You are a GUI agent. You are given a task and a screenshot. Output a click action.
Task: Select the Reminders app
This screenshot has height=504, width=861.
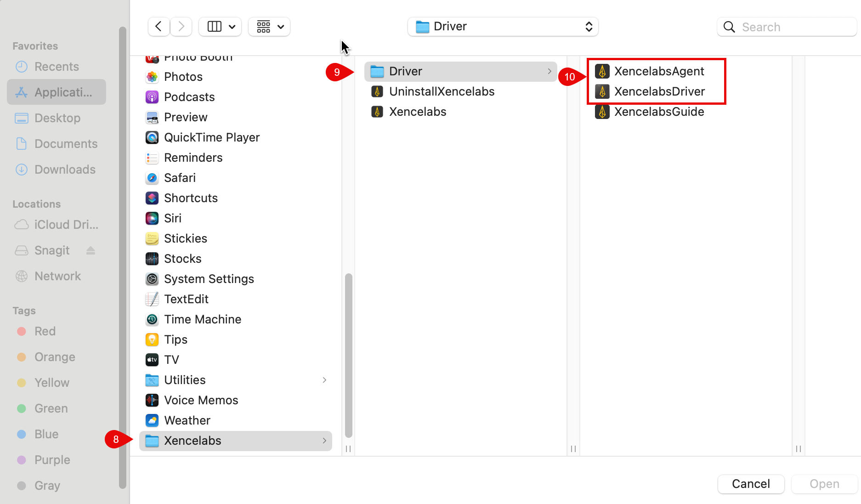tap(236, 158)
